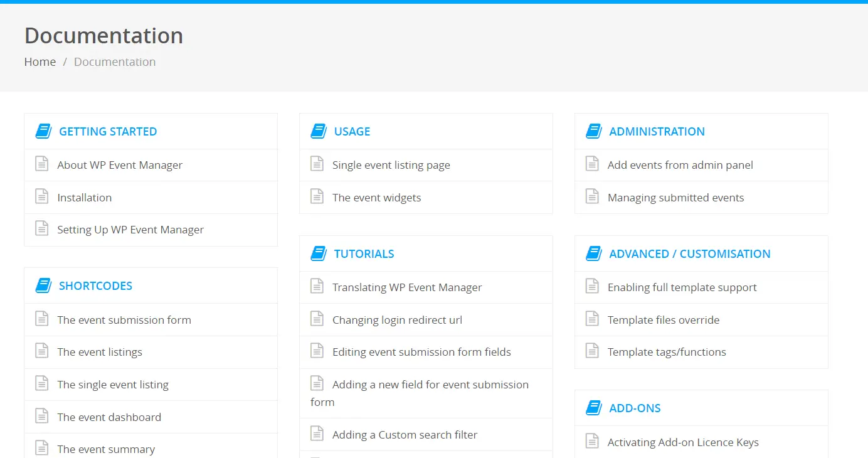The height and width of the screenshot is (458, 868).
Task: Click document icon next to Adding a Custom search filter
Action: click(317, 434)
